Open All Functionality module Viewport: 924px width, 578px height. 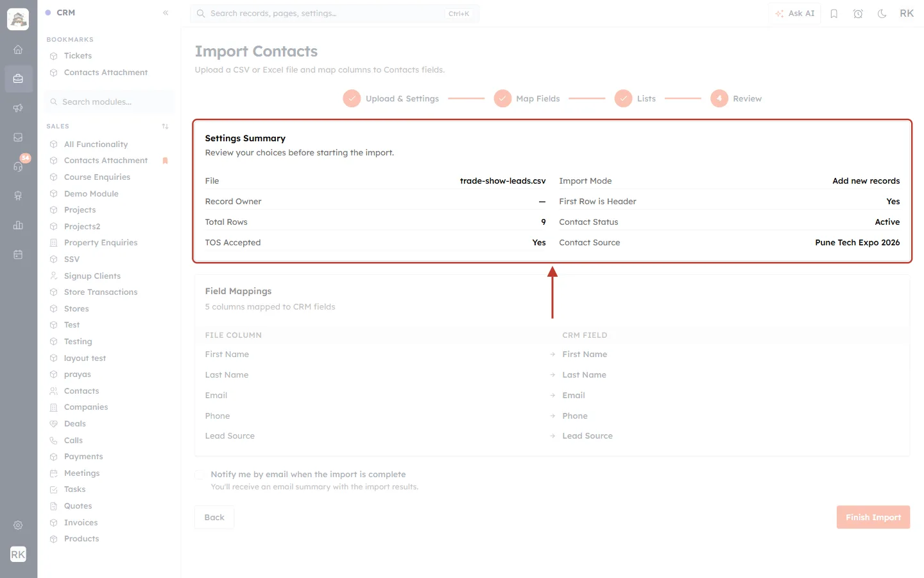click(x=96, y=144)
